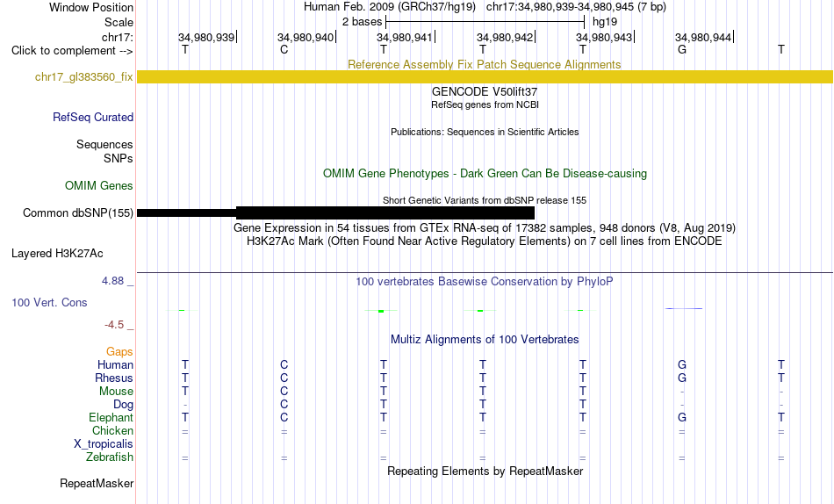Viewport: 834px width, 504px height.
Task: Open Publications: Sequences in Scientific Articles title
Action: (485, 132)
